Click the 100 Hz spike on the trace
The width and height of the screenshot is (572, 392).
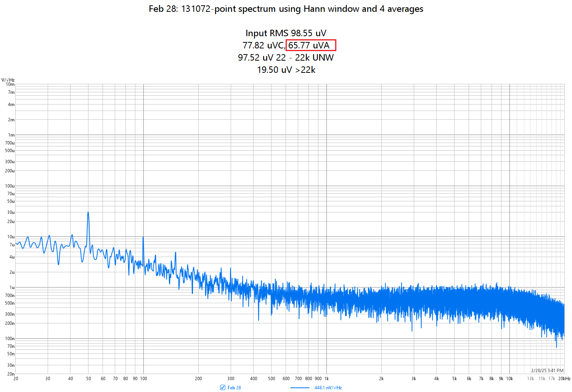(x=143, y=238)
